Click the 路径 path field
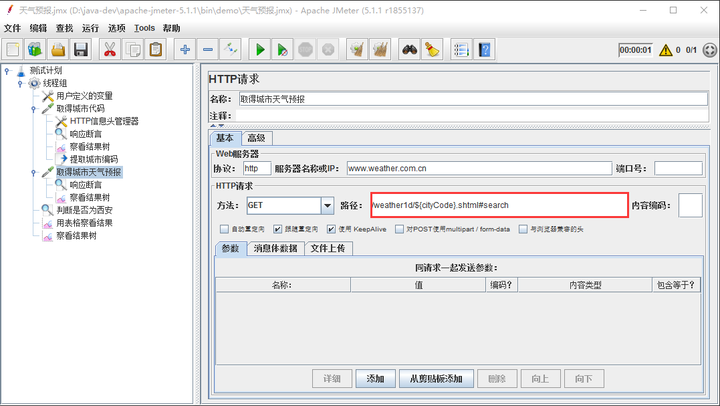 pos(499,205)
